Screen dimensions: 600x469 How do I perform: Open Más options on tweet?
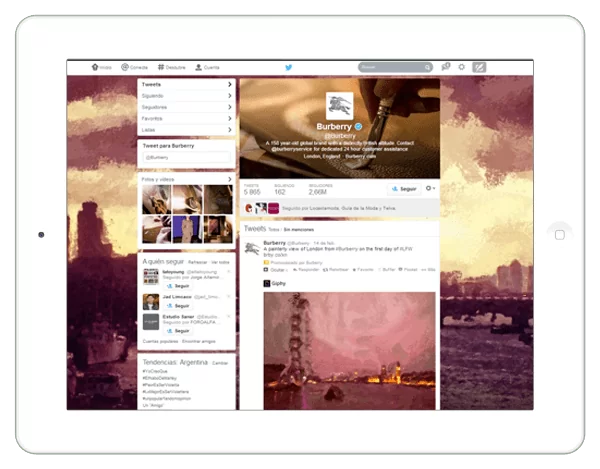pyautogui.click(x=428, y=270)
